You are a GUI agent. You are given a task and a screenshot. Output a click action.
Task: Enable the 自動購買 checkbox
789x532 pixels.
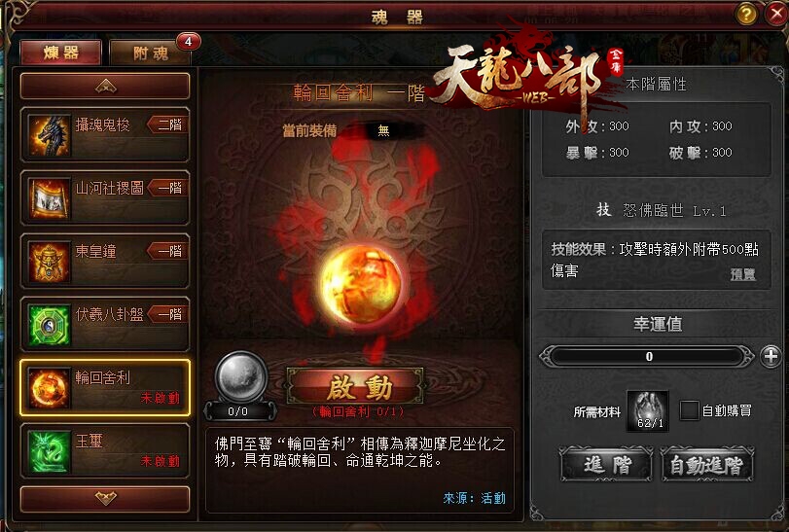(x=689, y=410)
